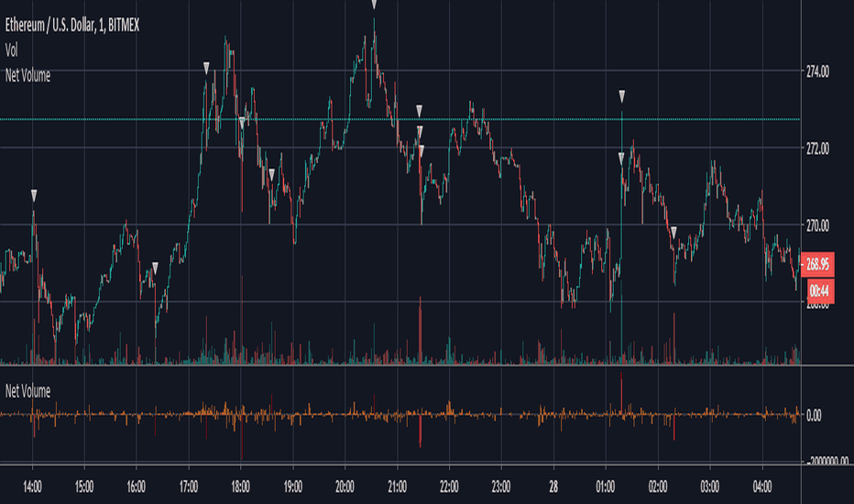Image resolution: width=854 pixels, height=504 pixels.
Task: Select the arrow marker above the 14:00 spike
Action: (x=34, y=195)
